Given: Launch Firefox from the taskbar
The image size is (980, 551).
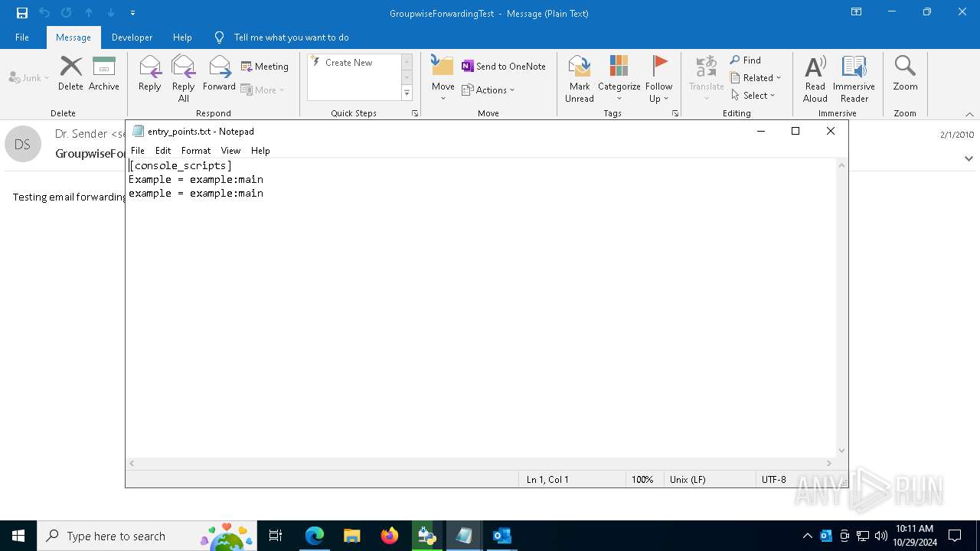Looking at the screenshot, I should pyautogui.click(x=390, y=536).
